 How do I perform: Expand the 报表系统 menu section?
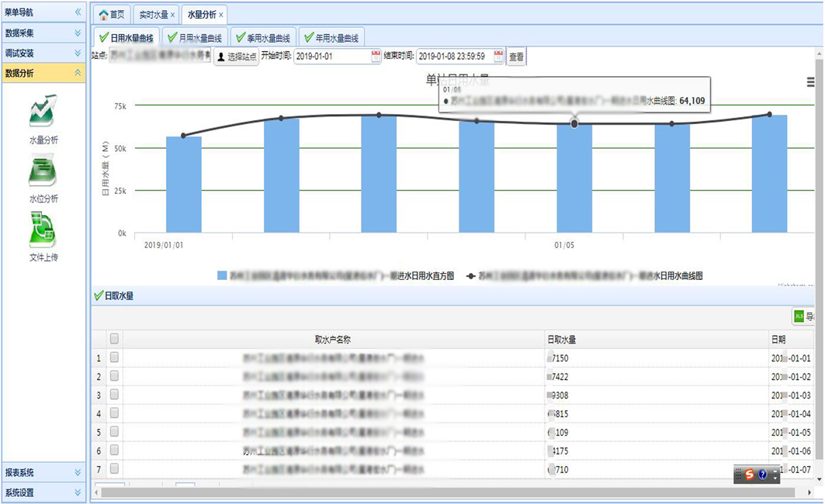pyautogui.click(x=43, y=472)
